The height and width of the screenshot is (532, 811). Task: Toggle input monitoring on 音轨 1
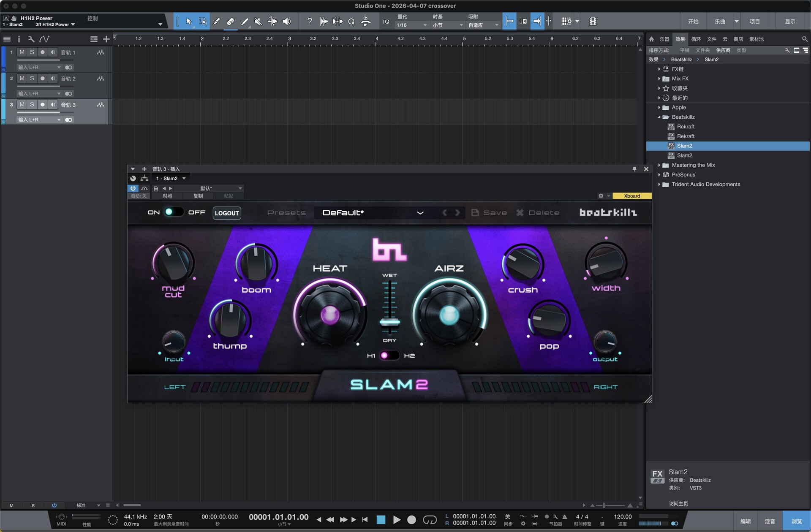53,52
